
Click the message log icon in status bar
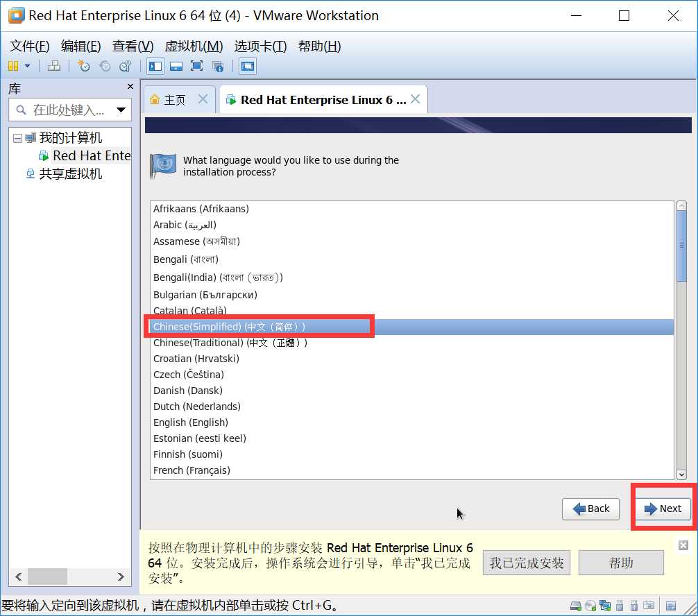[x=670, y=606]
